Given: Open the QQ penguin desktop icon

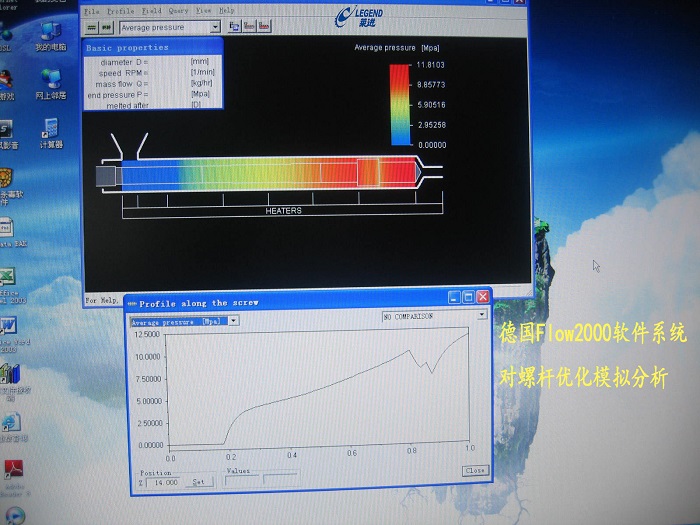Looking at the screenshot, I should (x=6, y=85).
